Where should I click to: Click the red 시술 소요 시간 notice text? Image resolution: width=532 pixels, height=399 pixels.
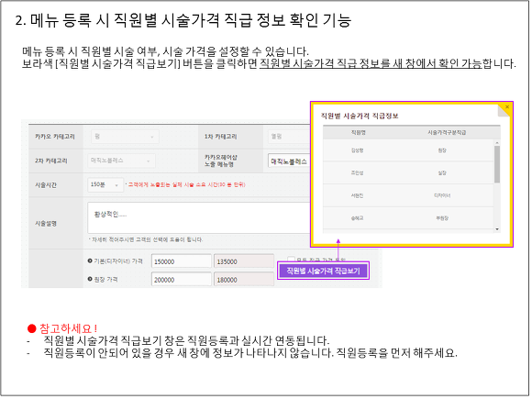pyautogui.click(x=185, y=185)
